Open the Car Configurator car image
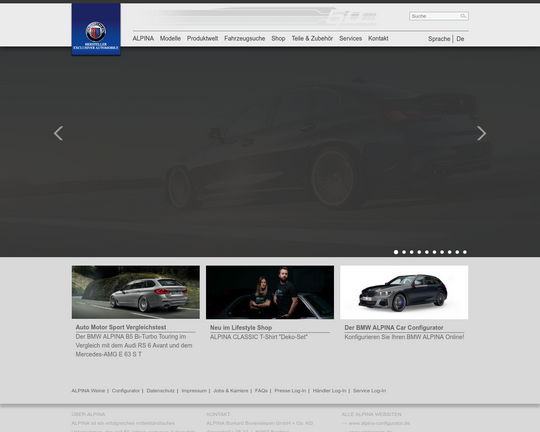This screenshot has height=432, width=540. pos(404,292)
